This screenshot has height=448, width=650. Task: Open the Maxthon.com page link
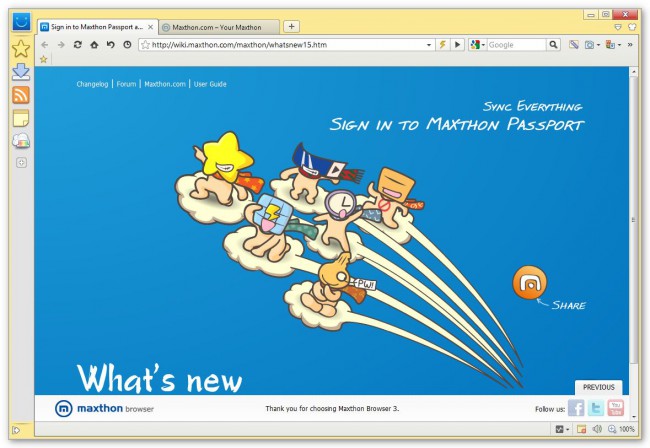pyautogui.click(x=165, y=84)
